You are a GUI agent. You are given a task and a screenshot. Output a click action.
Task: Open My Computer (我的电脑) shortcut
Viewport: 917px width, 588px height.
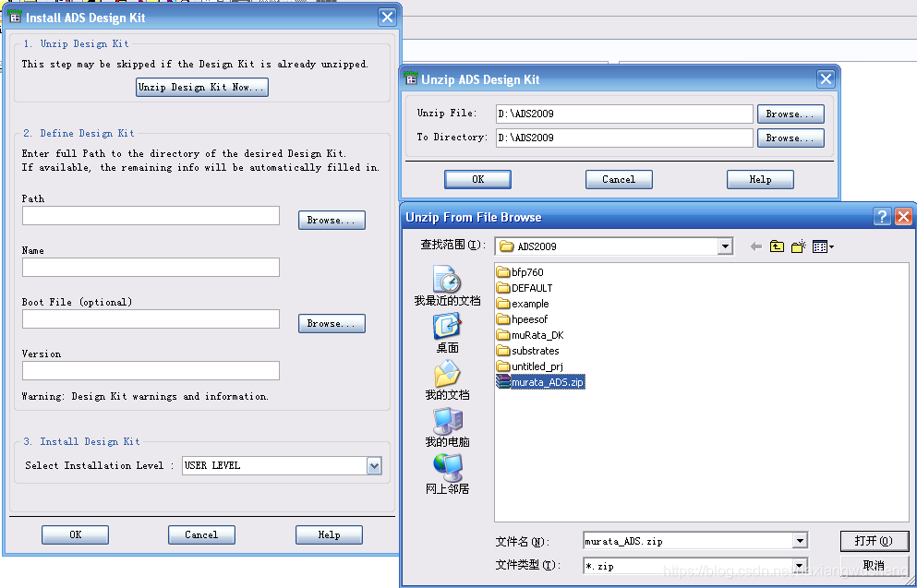(447, 426)
